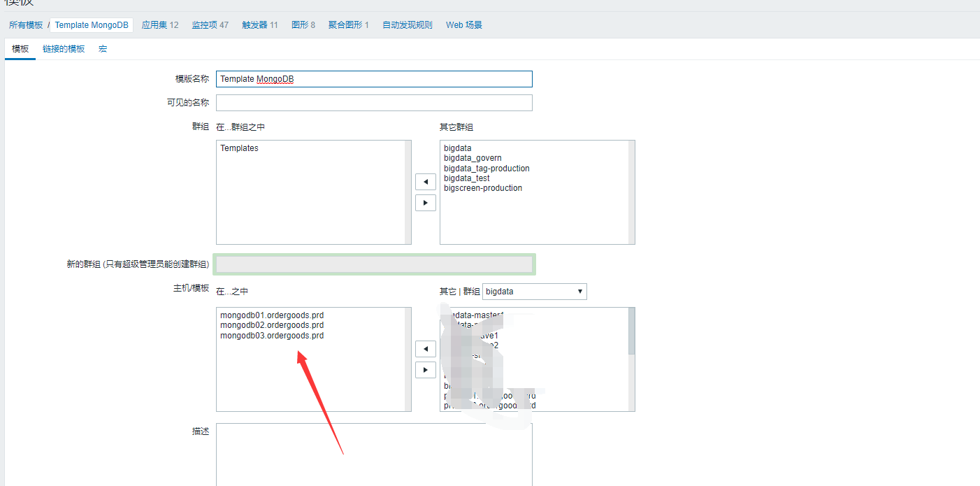Open 图形 8 section

[303, 25]
